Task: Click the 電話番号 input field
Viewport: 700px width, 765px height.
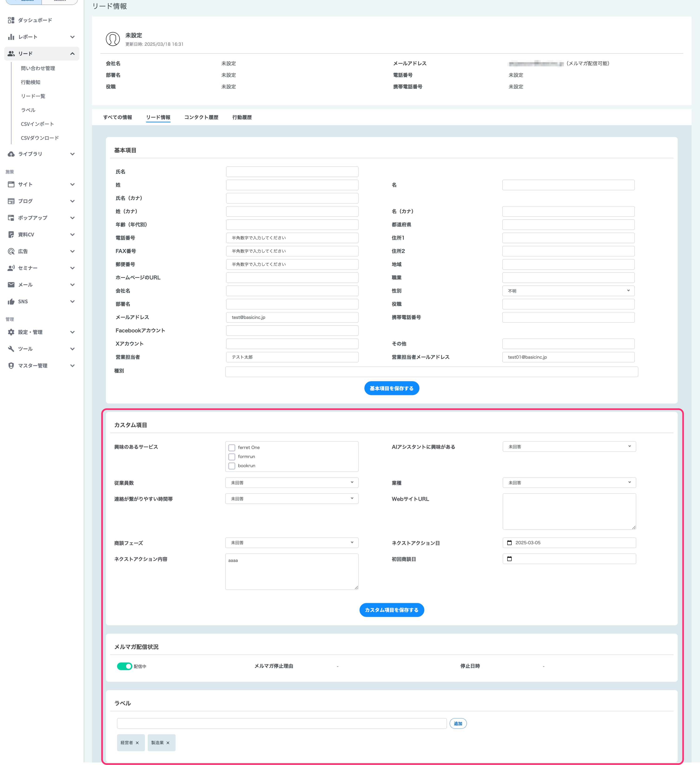Action: click(292, 238)
